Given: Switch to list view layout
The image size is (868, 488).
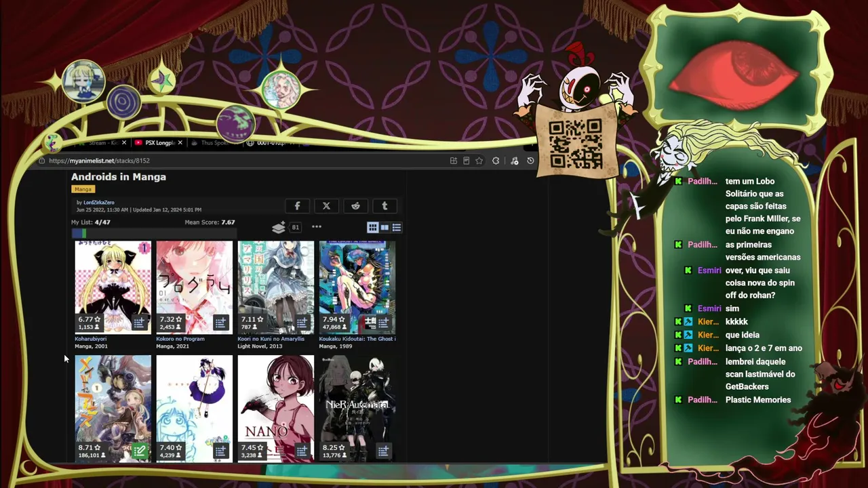Looking at the screenshot, I should pyautogui.click(x=397, y=227).
